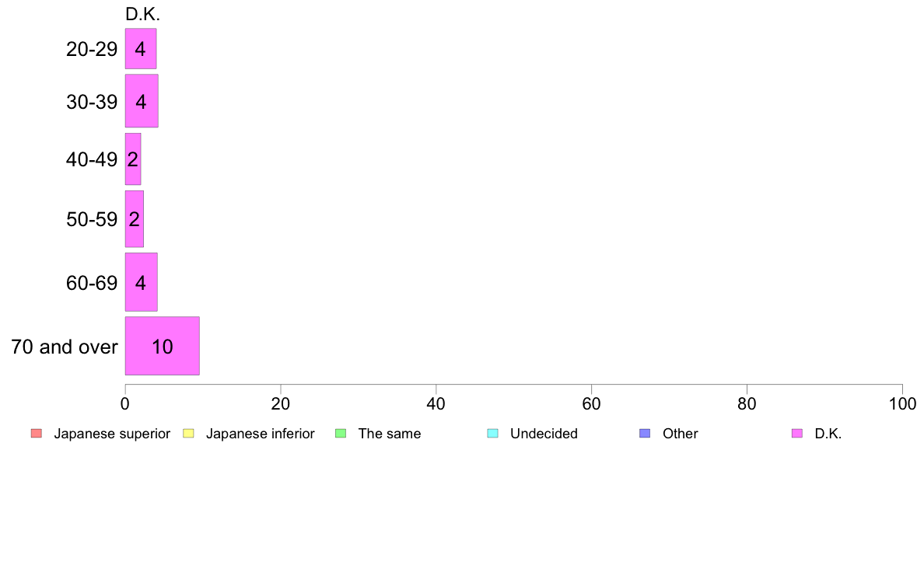Select the 50-59 age group bar
924x572 pixels.
pos(135,219)
